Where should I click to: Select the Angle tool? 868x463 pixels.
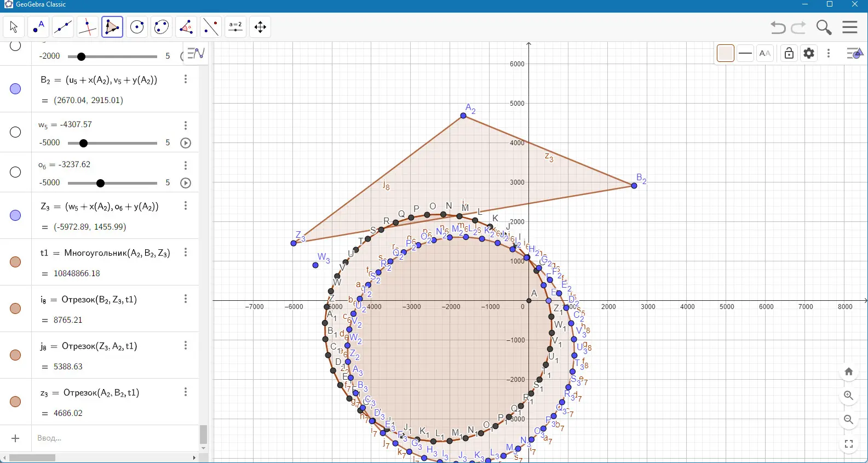(186, 27)
